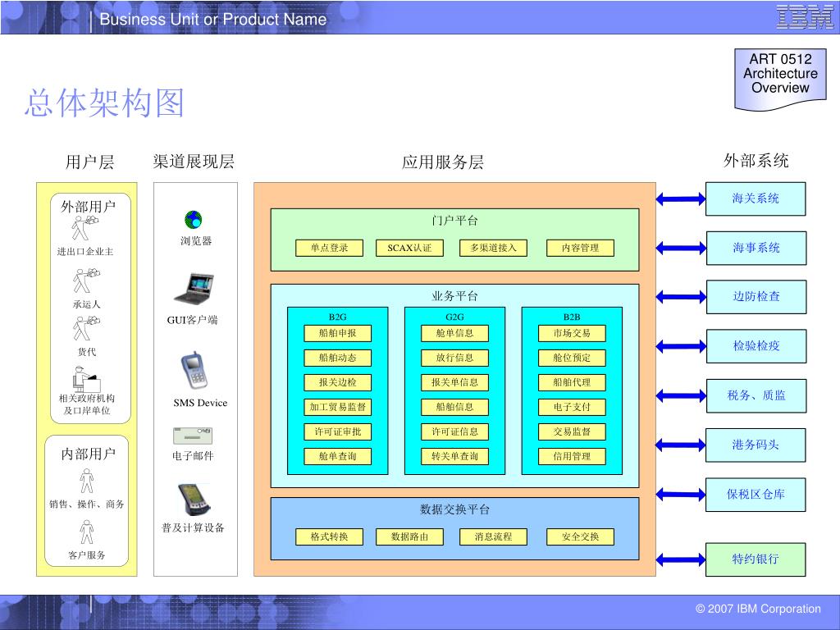Click the browser globe icon
This screenshot has height=630, width=840.
[x=194, y=220]
